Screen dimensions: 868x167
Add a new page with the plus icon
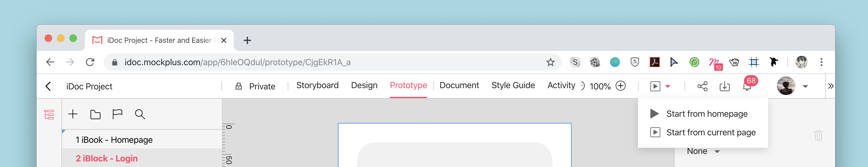[73, 114]
